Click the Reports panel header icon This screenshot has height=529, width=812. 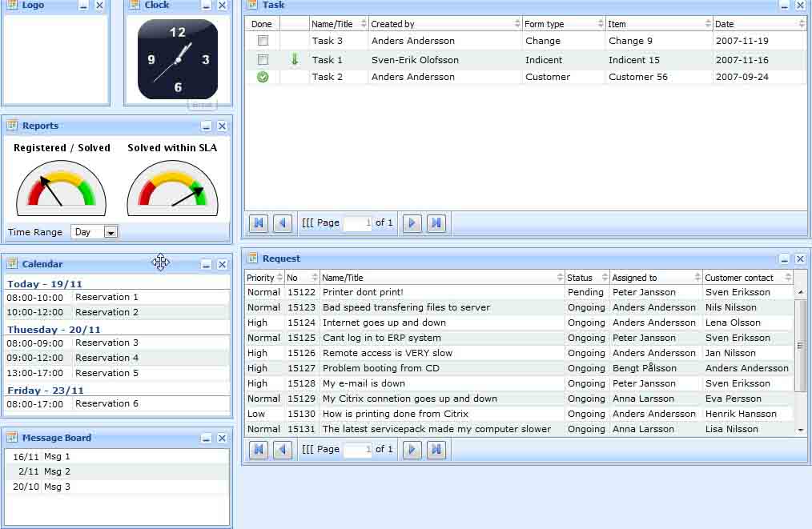coord(12,126)
